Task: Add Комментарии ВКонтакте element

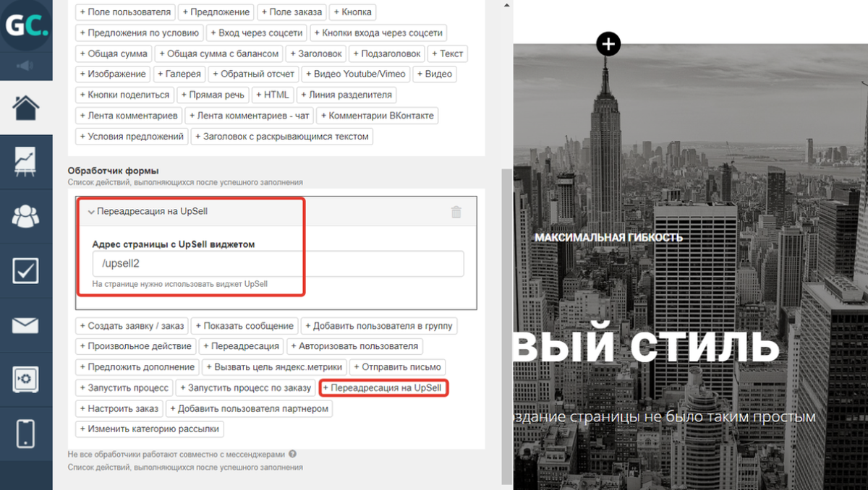Action: tap(378, 116)
